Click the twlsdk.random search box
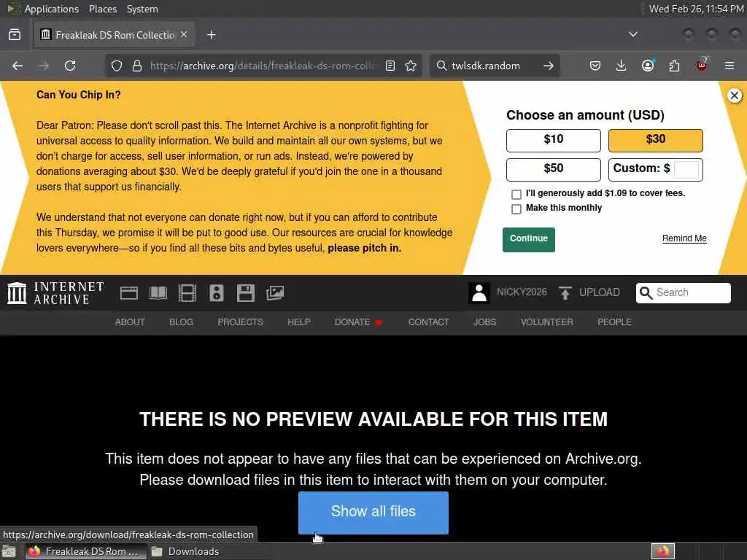 (x=493, y=66)
